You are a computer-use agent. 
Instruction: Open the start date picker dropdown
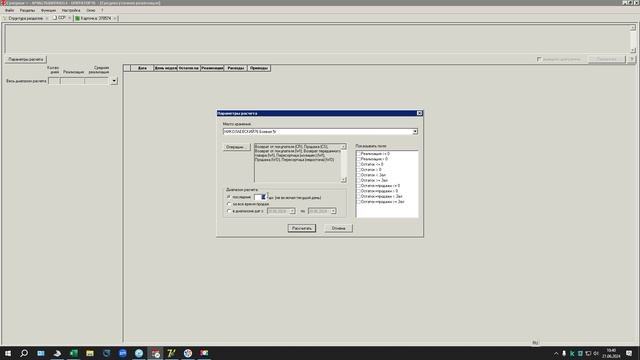coord(292,211)
